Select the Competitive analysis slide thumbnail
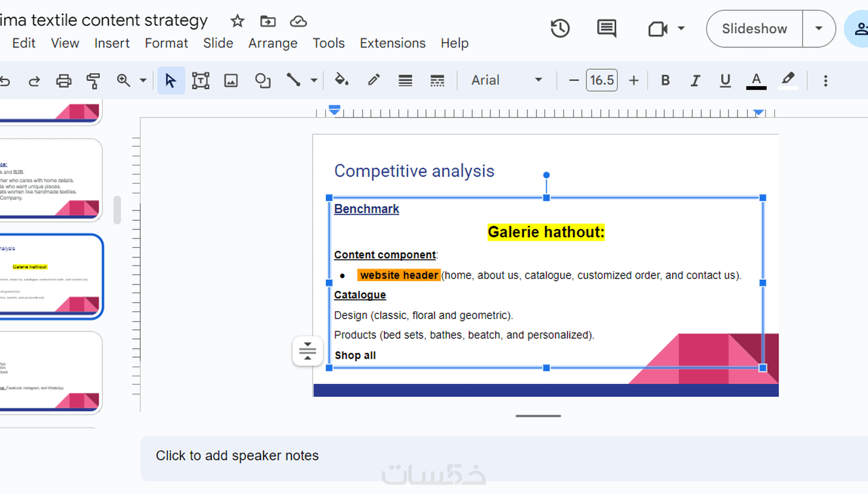 (51, 277)
